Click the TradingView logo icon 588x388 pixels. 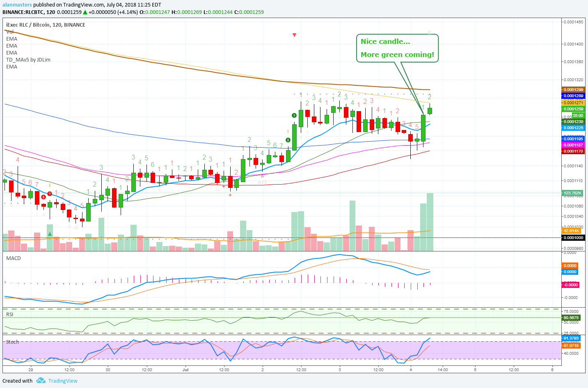click(x=41, y=381)
